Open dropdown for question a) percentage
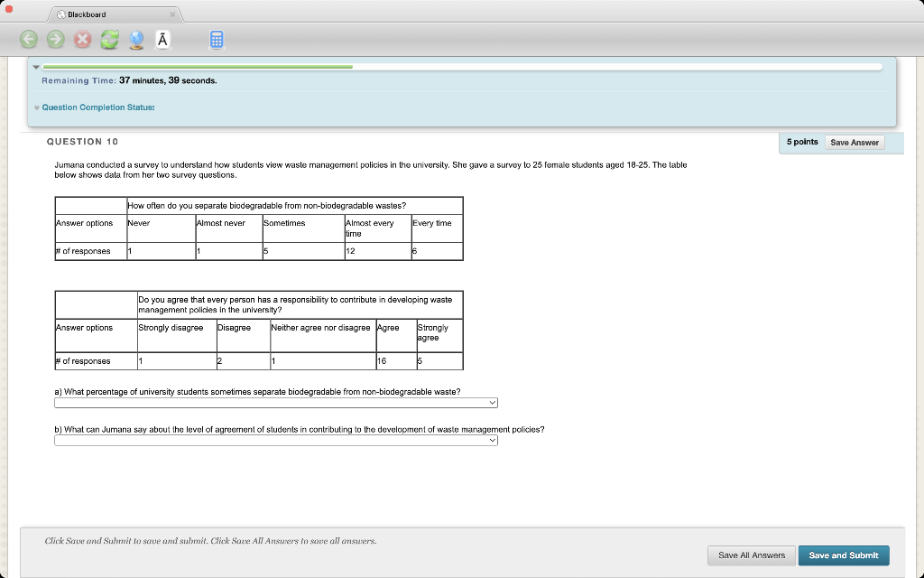The height and width of the screenshot is (578, 924). pos(276,402)
